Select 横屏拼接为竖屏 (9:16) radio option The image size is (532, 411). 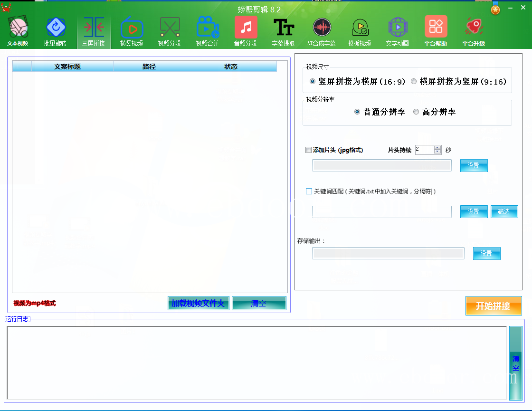(x=414, y=82)
